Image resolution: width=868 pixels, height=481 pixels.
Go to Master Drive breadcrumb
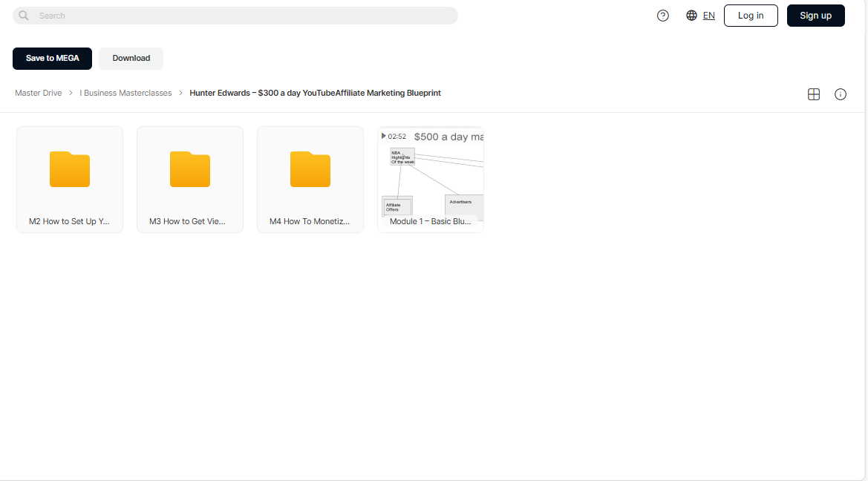coord(38,93)
